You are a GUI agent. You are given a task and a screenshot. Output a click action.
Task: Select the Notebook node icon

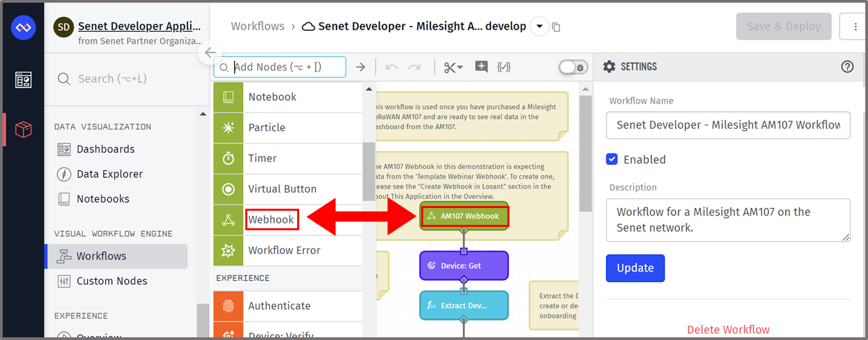[x=228, y=97]
